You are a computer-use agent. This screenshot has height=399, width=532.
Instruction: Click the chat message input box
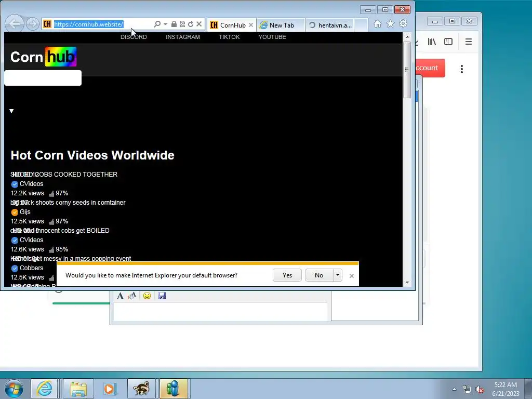(221, 312)
